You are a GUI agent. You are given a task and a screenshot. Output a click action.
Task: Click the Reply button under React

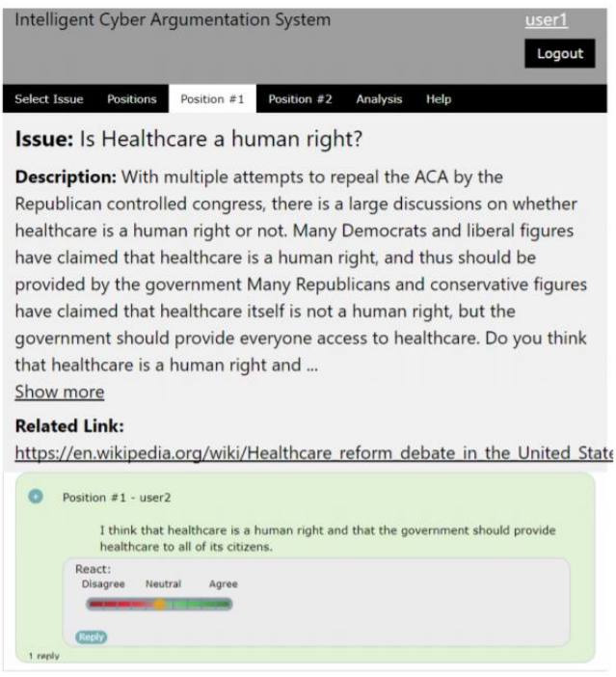pos(91,636)
